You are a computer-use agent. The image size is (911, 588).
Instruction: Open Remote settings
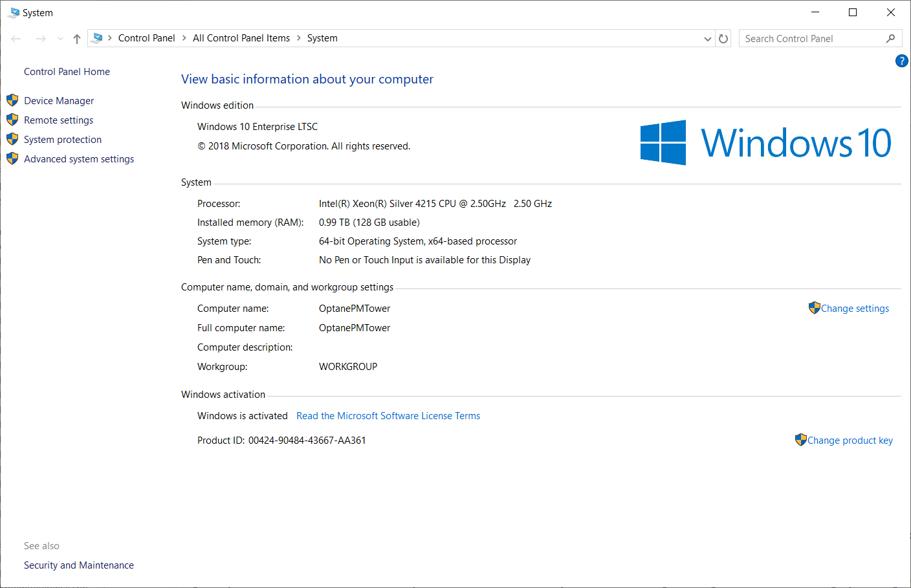click(58, 120)
